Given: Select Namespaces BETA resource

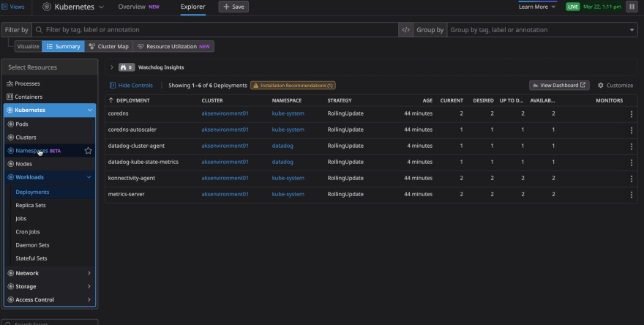Looking at the screenshot, I should 38,151.
